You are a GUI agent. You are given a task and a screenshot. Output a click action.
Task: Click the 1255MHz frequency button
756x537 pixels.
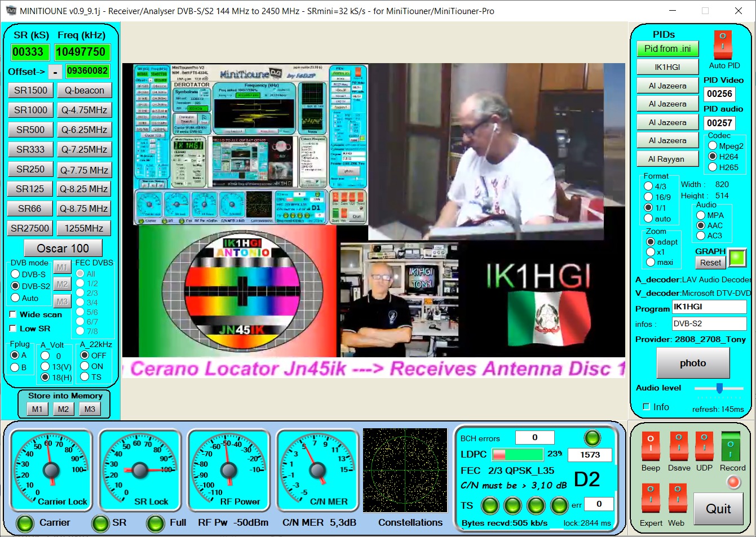tap(84, 228)
